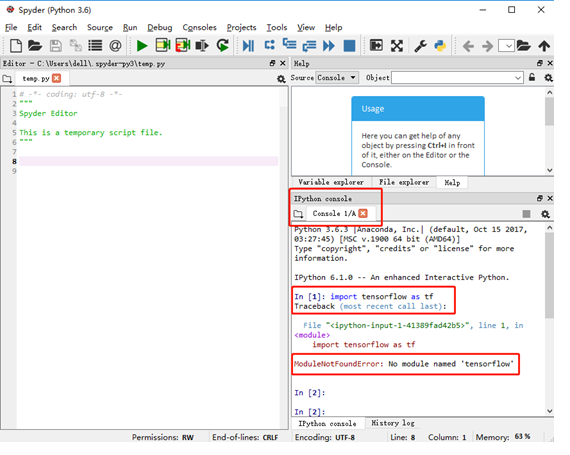This screenshot has height=455, width=570.
Task: Expand working directory dropdown in toolbar
Action: point(506,46)
